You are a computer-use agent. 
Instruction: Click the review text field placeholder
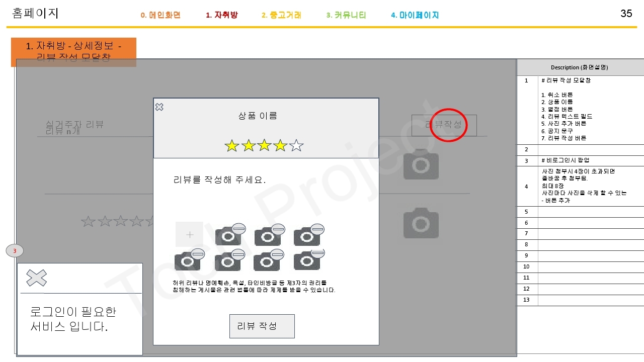pyautogui.click(x=219, y=180)
